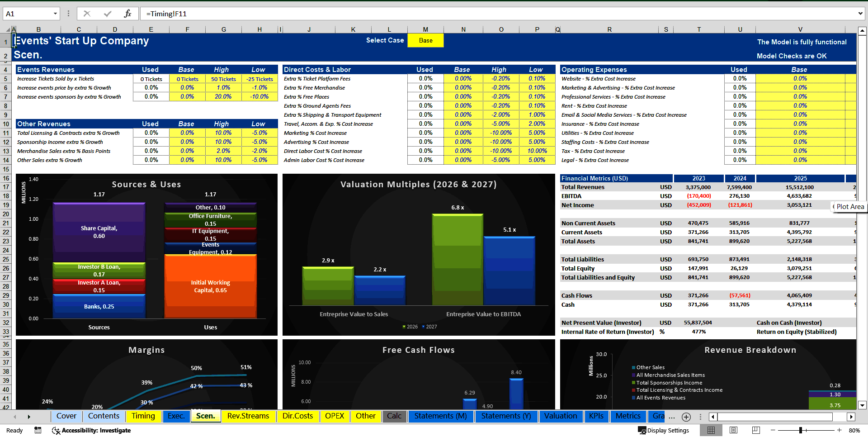This screenshot has width=868, height=437.
Task: Switch to Statements (Y) sheet
Action: coord(506,416)
